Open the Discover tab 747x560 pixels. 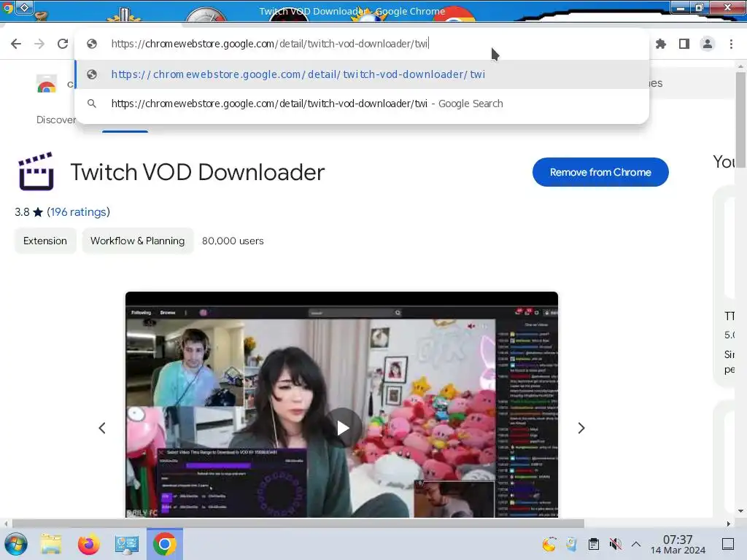55,120
